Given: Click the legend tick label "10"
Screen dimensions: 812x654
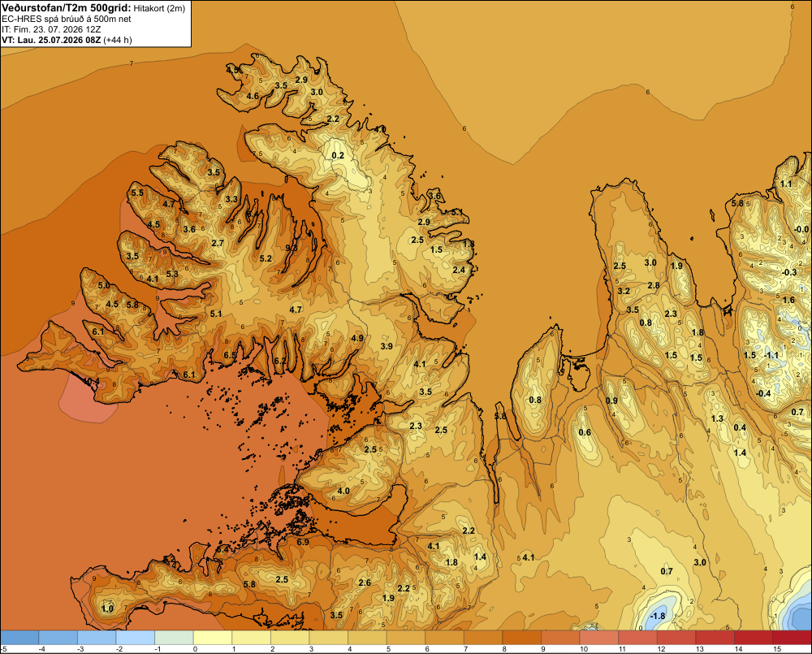Looking at the screenshot, I should pos(584,649).
